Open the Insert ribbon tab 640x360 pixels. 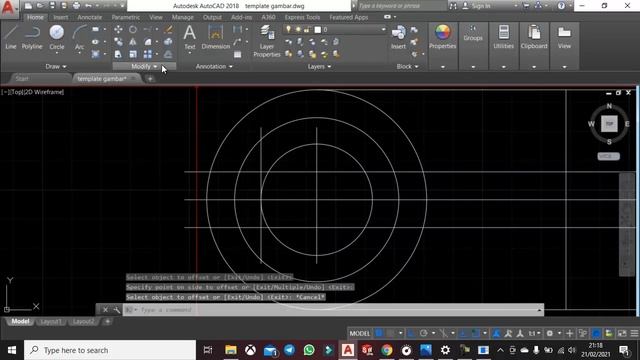click(61, 17)
